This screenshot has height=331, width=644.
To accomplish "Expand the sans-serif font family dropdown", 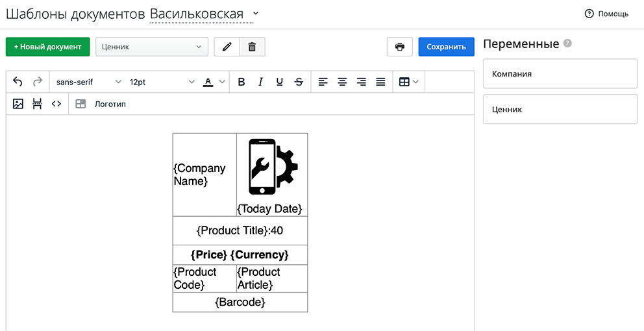I will click(x=88, y=82).
